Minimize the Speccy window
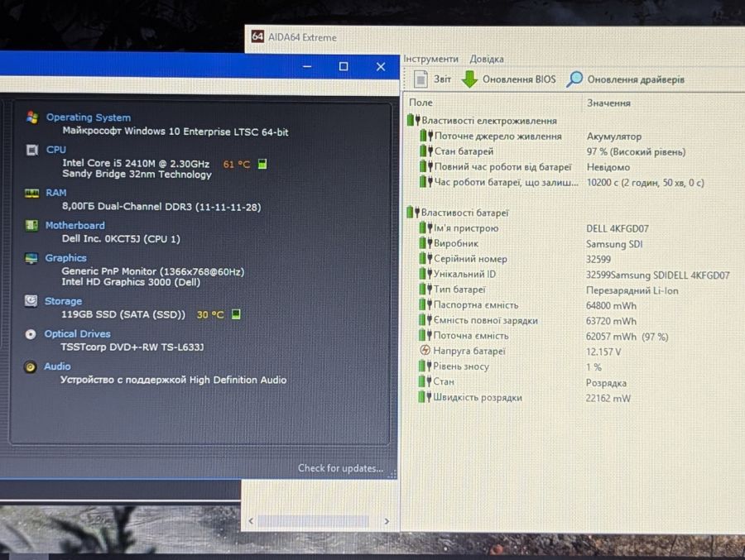 pyautogui.click(x=307, y=66)
